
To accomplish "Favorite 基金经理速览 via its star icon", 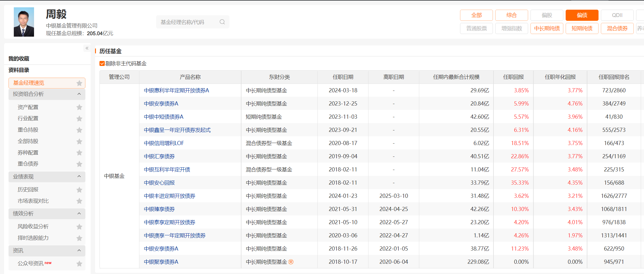I will click(79, 83).
